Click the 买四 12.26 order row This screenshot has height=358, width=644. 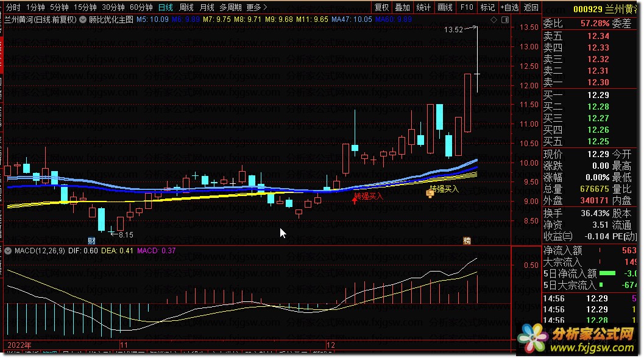(x=590, y=130)
